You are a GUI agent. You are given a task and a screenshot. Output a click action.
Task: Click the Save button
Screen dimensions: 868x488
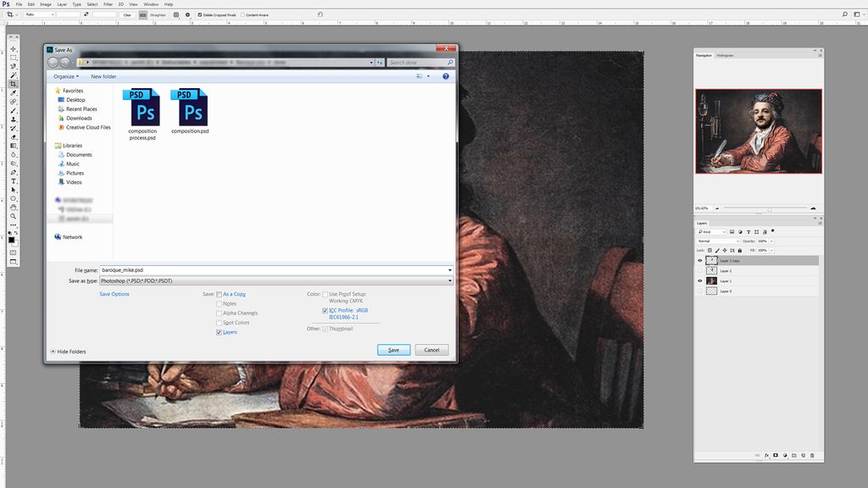[x=393, y=350]
